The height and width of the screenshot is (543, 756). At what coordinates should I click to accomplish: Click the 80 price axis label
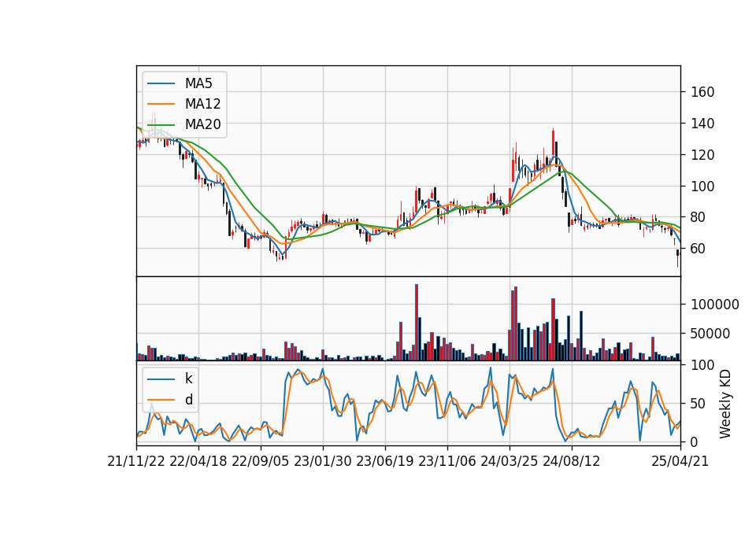coord(699,217)
